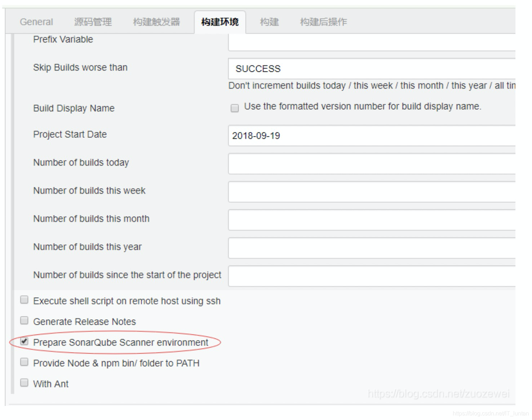Focus the Number of builds this month field

pos(372,220)
